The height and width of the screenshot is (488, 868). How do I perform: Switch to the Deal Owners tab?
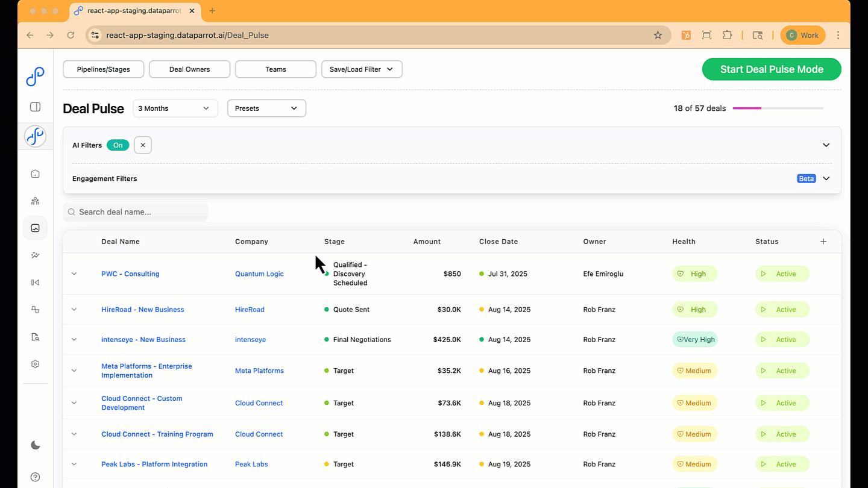point(189,69)
